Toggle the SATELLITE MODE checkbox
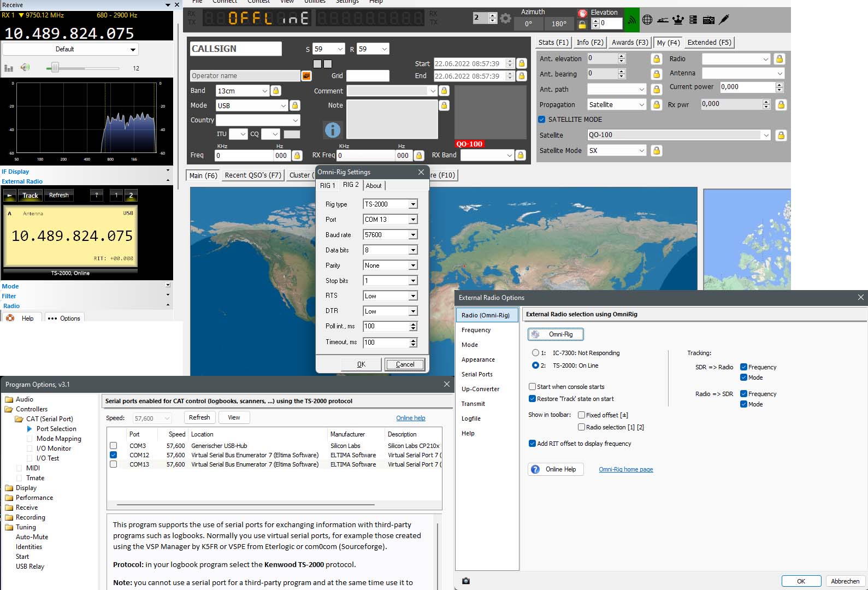The image size is (868, 590). point(542,120)
